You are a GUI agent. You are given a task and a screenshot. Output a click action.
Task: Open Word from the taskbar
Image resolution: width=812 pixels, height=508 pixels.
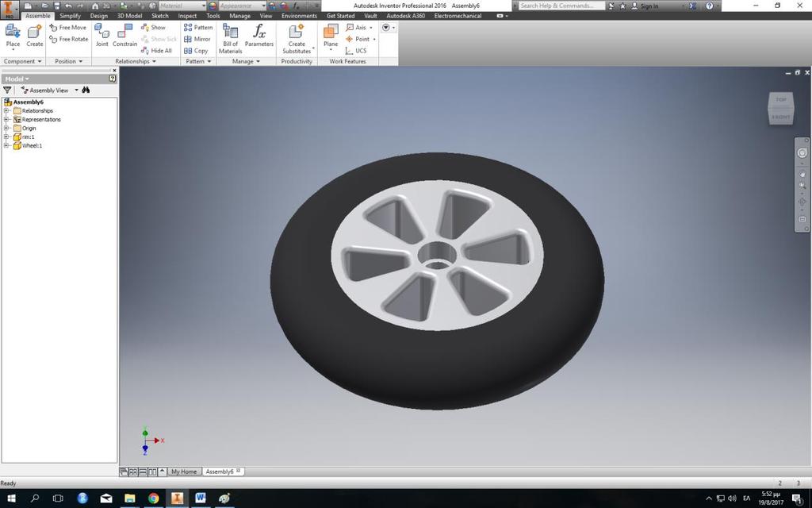tap(201, 498)
